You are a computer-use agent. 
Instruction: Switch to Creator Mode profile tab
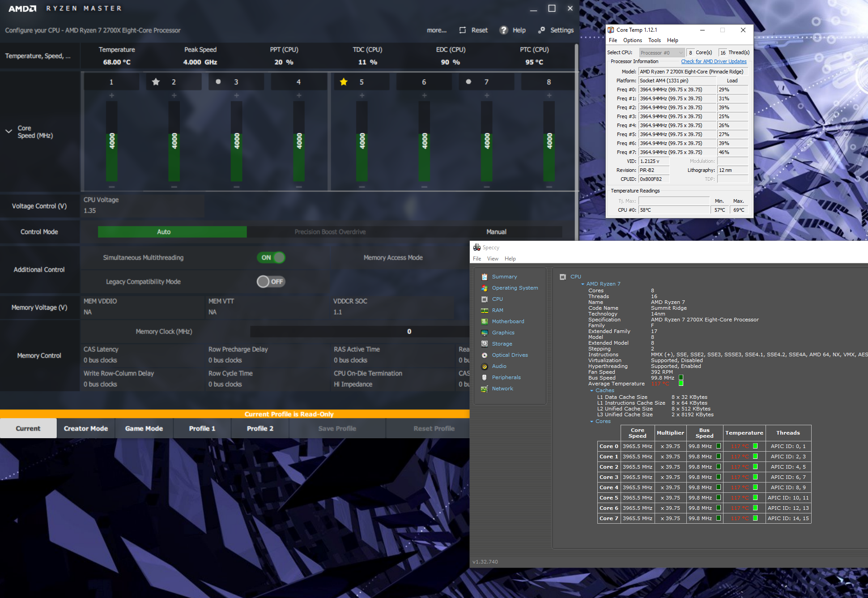point(86,428)
